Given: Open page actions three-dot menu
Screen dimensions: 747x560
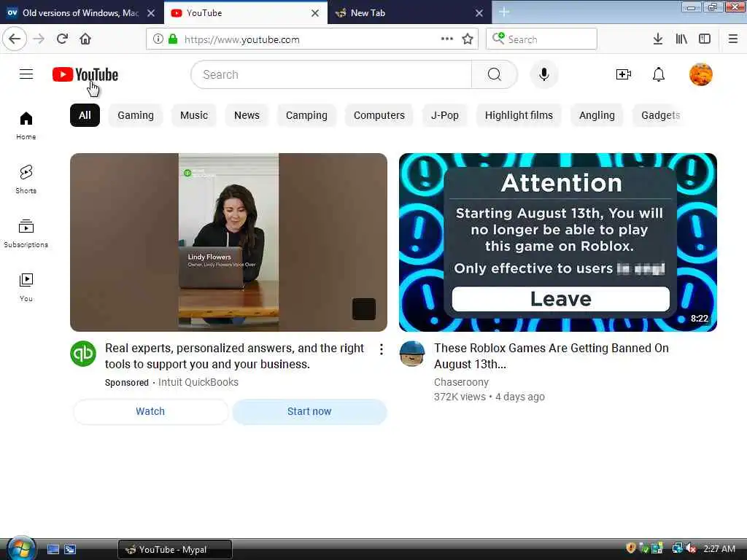Looking at the screenshot, I should tap(447, 39).
